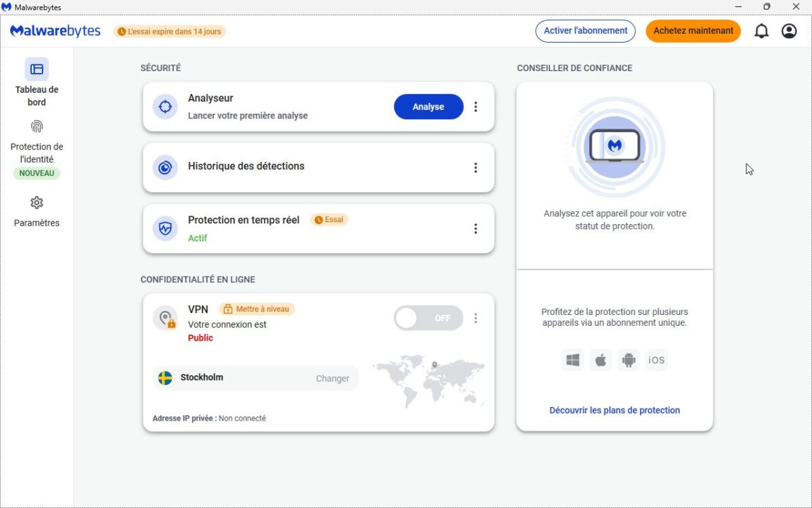Screen dimensions: 812x508
Task: Click the Analysez cet appareil message
Action: 614,219
